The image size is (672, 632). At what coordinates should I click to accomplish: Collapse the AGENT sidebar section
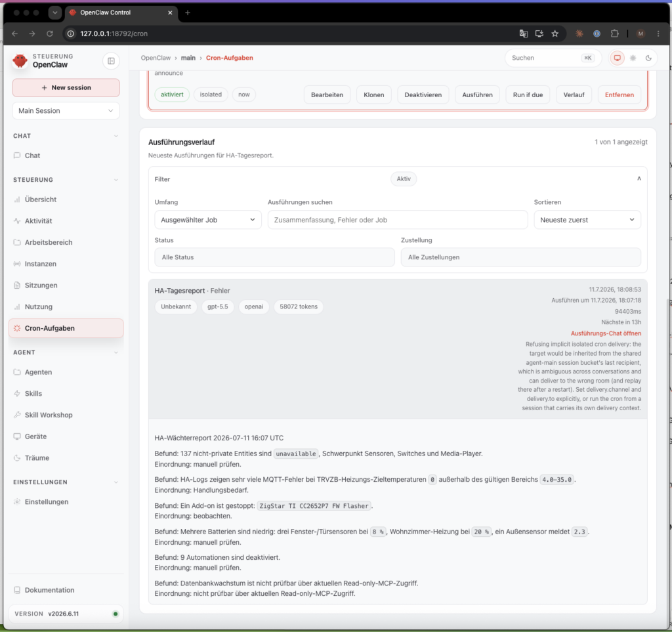[115, 352]
